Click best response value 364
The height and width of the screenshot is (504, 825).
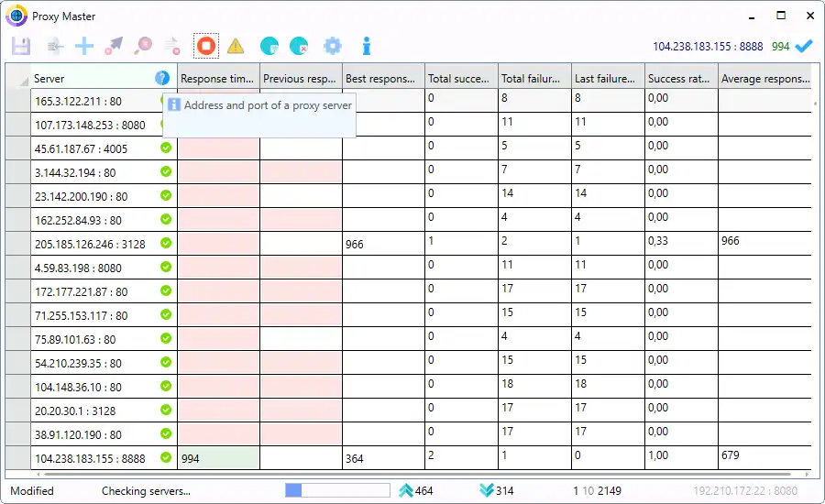pos(355,459)
